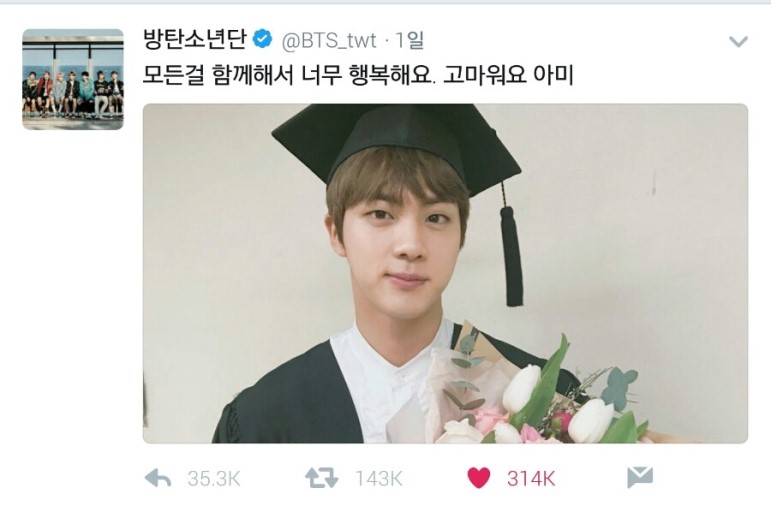Open the 방탄소년단 display name link
771x512 pixels.
194,39
